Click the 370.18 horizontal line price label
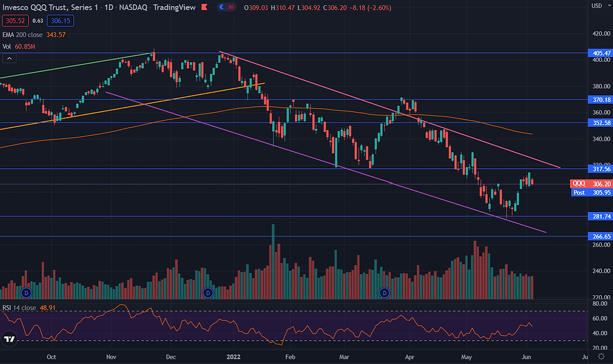This screenshot has height=364, width=613. pos(600,99)
